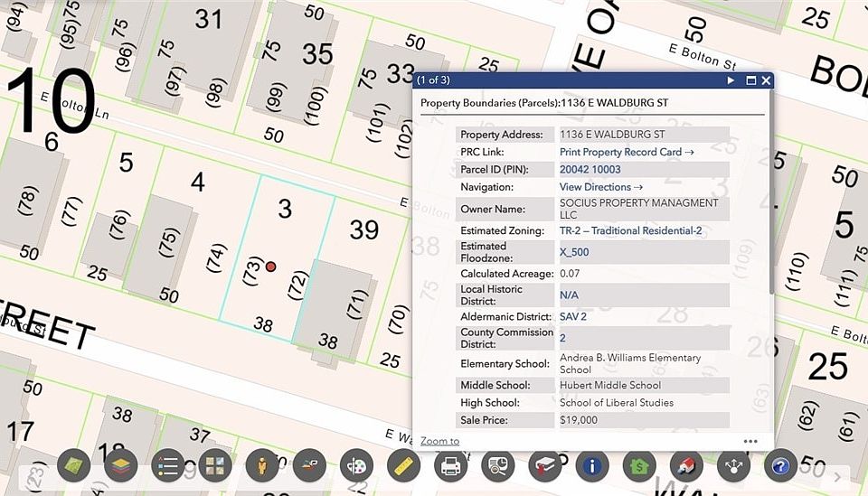Open the Layers stack icon
This screenshot has width=868, height=496.
pyautogui.click(x=120, y=465)
